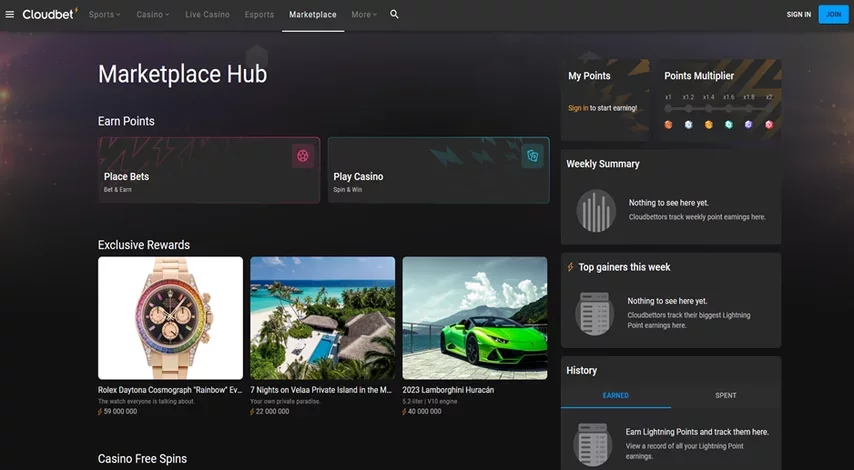This screenshot has height=470, width=854.
Task: Click the SIGN IN button
Action: point(798,15)
